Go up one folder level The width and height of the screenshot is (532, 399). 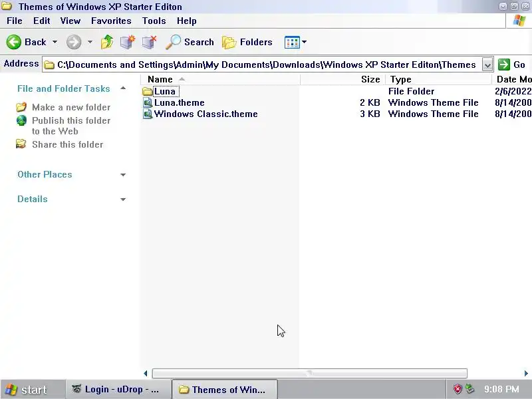pyautogui.click(x=107, y=42)
